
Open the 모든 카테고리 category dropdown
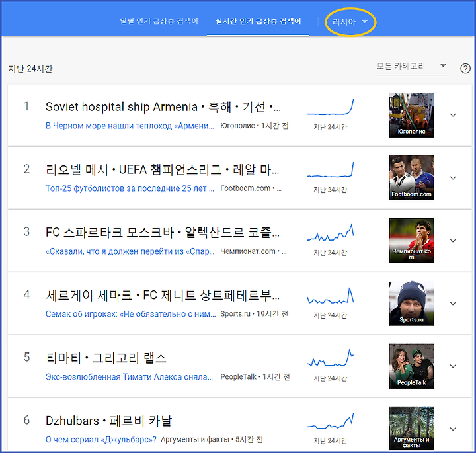click(x=411, y=67)
